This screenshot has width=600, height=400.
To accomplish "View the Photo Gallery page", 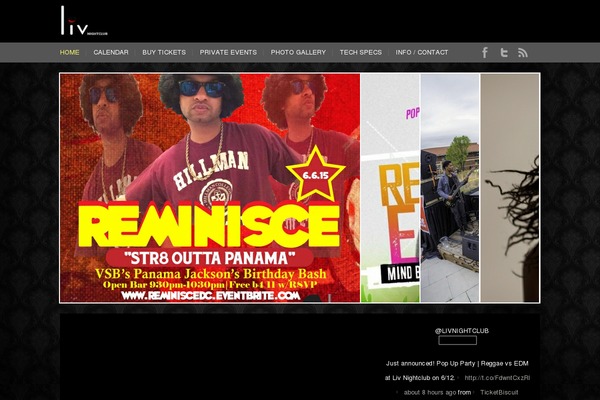I will (298, 52).
